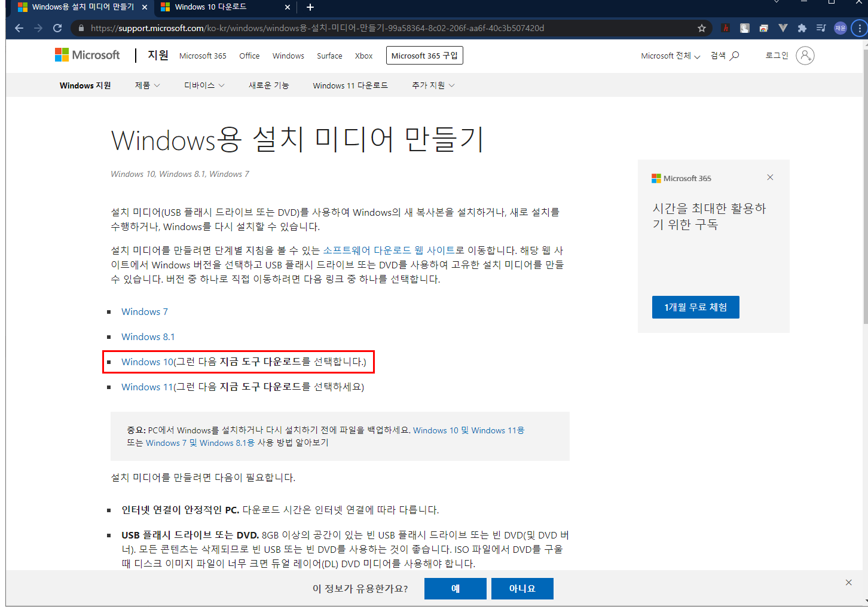Click the 검색 label
The height and width of the screenshot is (615, 868).
coord(718,56)
